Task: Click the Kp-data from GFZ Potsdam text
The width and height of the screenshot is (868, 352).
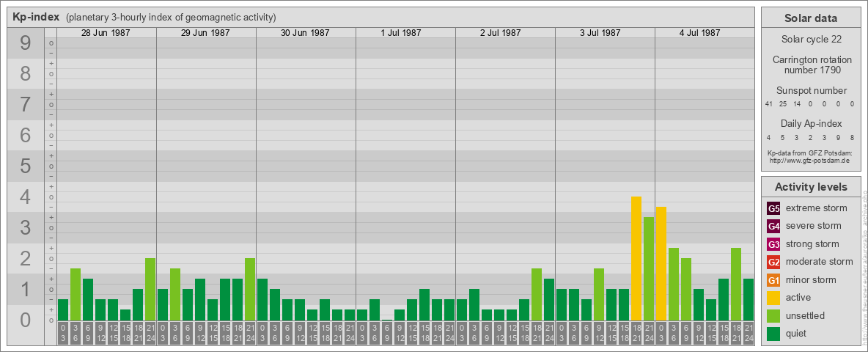Action: (810, 153)
